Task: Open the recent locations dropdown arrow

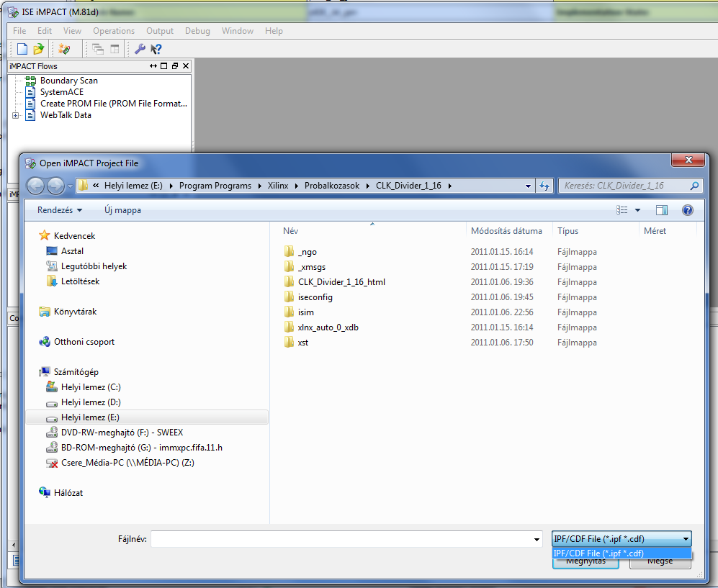Action: click(x=70, y=186)
